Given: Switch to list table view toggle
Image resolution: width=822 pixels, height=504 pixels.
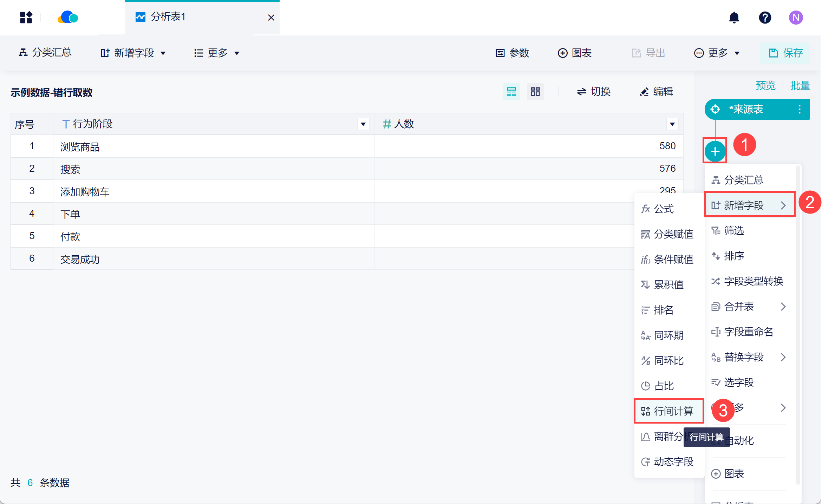Looking at the screenshot, I should click(511, 92).
